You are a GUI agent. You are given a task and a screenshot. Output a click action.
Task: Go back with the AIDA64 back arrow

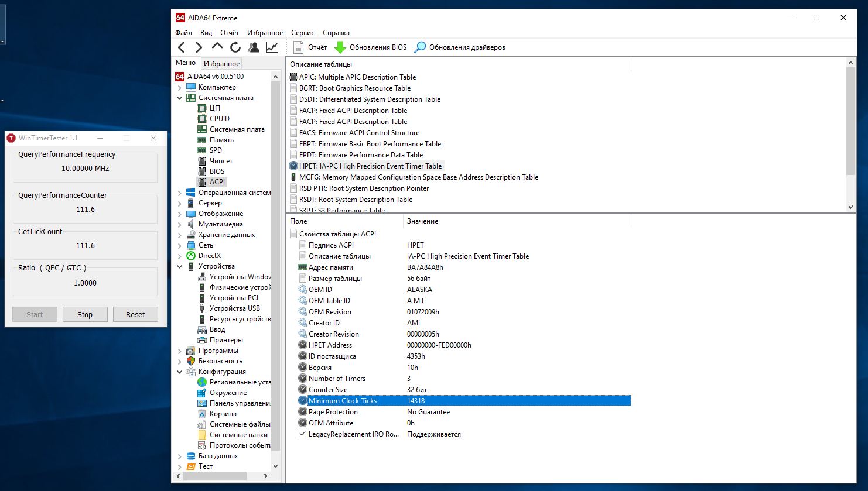click(182, 47)
